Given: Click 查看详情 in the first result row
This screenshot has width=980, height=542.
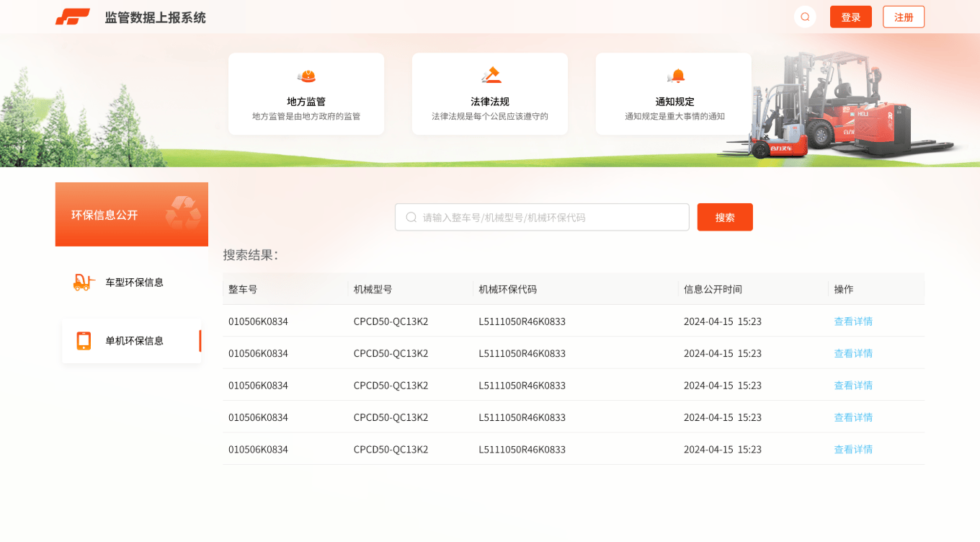Looking at the screenshot, I should tap(853, 321).
